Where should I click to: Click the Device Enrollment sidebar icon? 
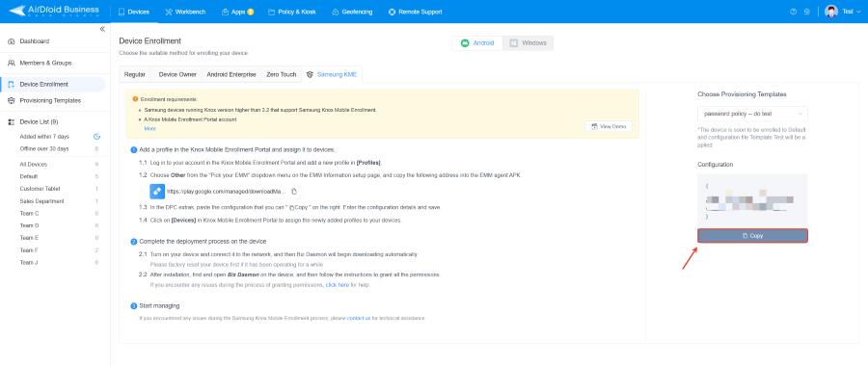point(11,85)
